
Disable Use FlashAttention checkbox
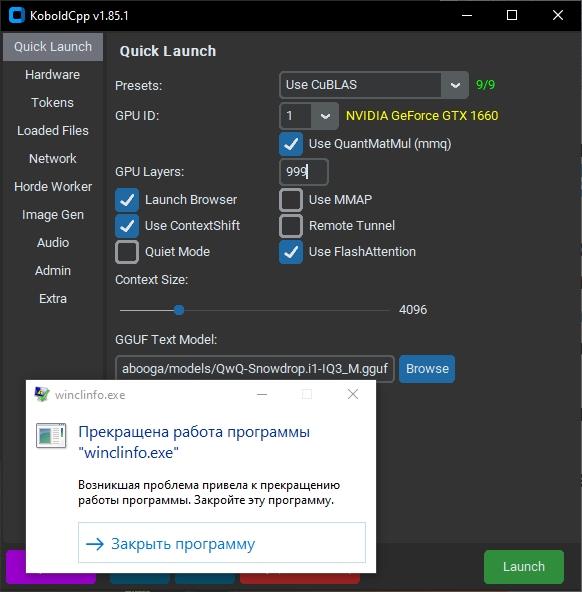coord(291,252)
